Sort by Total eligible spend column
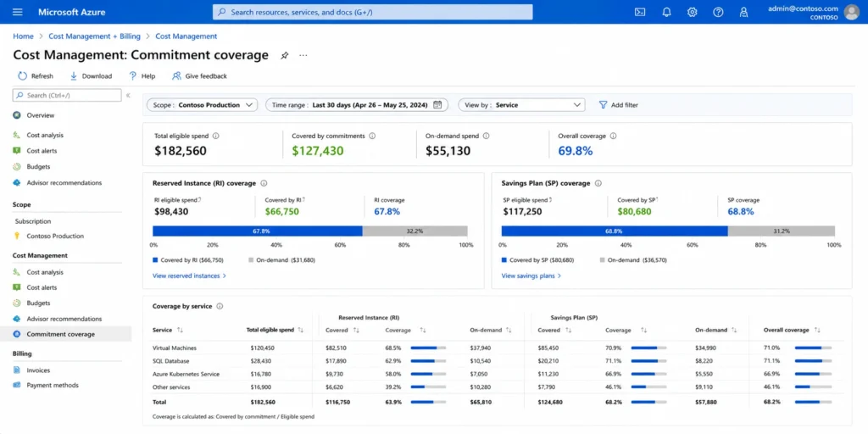 (301, 330)
